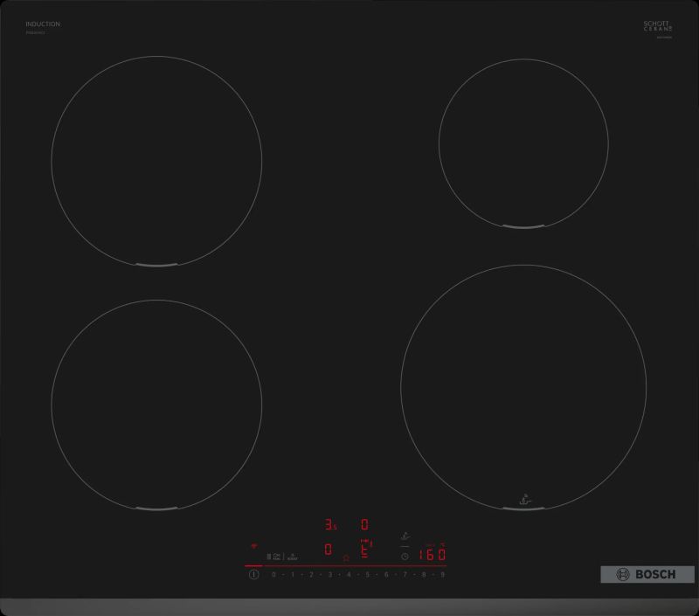The width and height of the screenshot is (699, 616).
Task: Set power level 5 on the slider scale
Action: (x=367, y=575)
